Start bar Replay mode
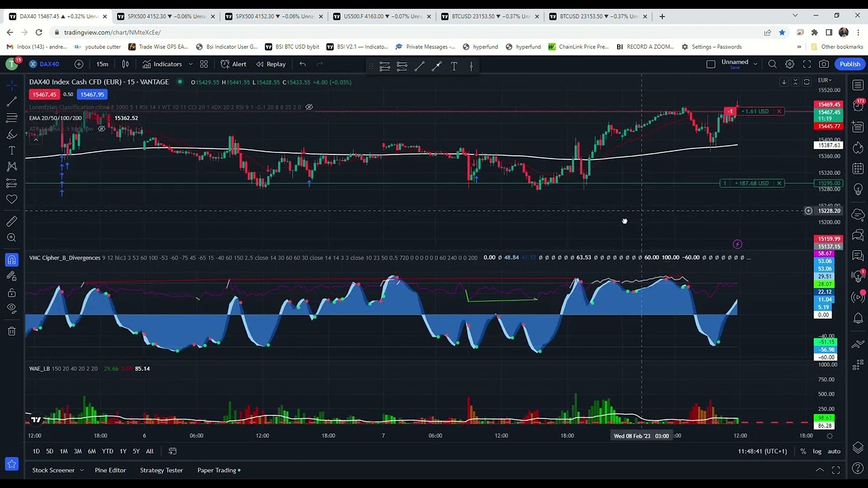The width and height of the screenshot is (868, 488). (271, 64)
